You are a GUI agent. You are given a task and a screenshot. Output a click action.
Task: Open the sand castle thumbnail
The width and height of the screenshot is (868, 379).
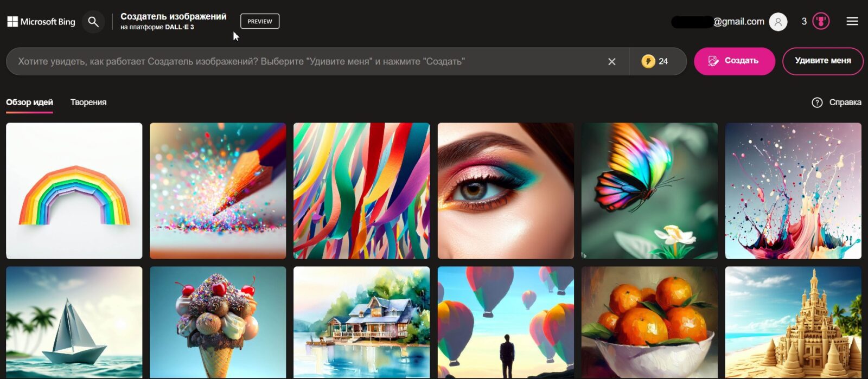[793, 322]
